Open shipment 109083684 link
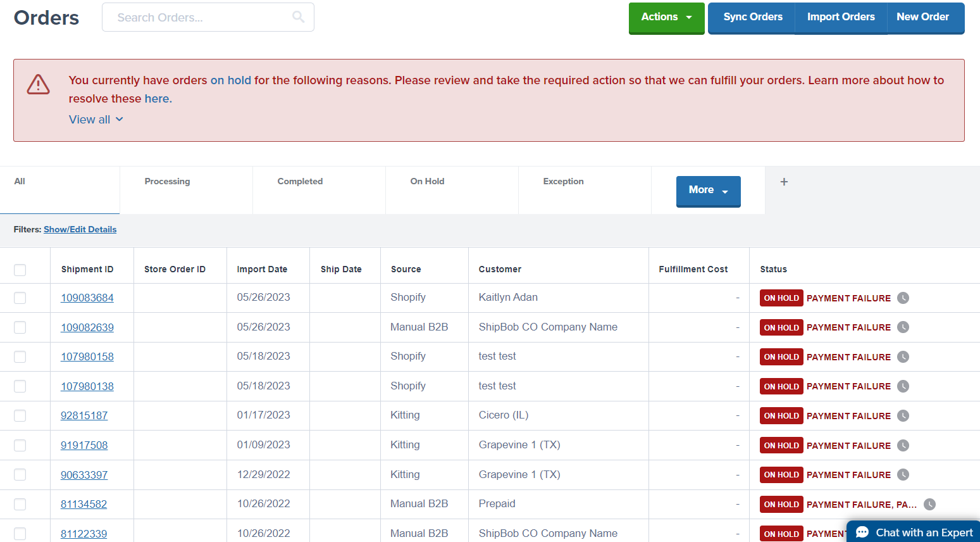The height and width of the screenshot is (542, 980). point(87,298)
